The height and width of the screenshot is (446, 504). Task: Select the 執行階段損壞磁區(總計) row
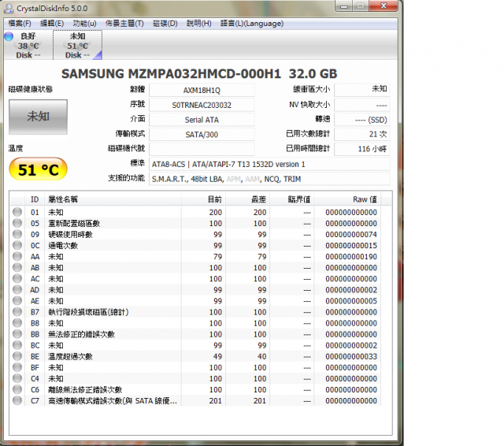[x=195, y=312]
